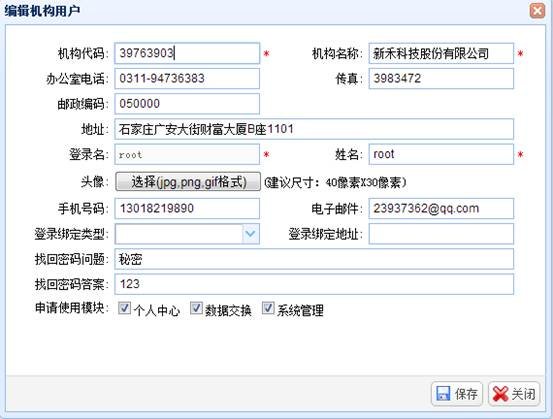Click the 地址 address field

(314, 129)
